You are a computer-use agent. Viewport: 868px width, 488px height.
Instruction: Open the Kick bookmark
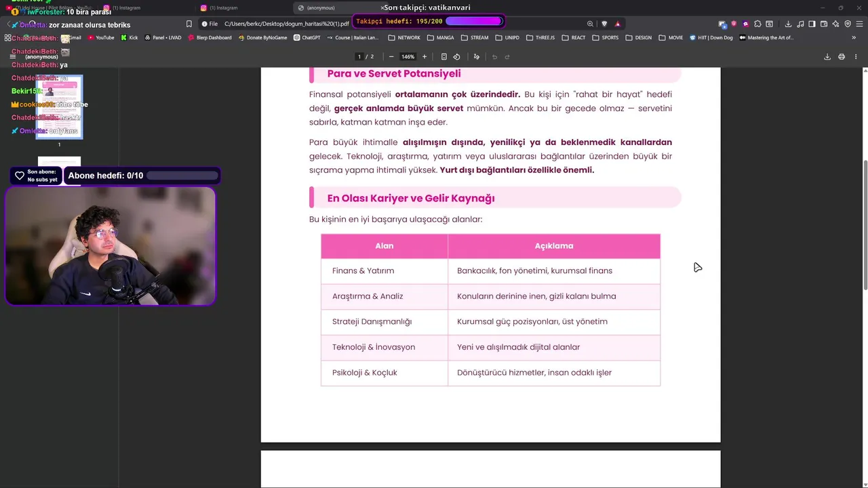coord(129,38)
